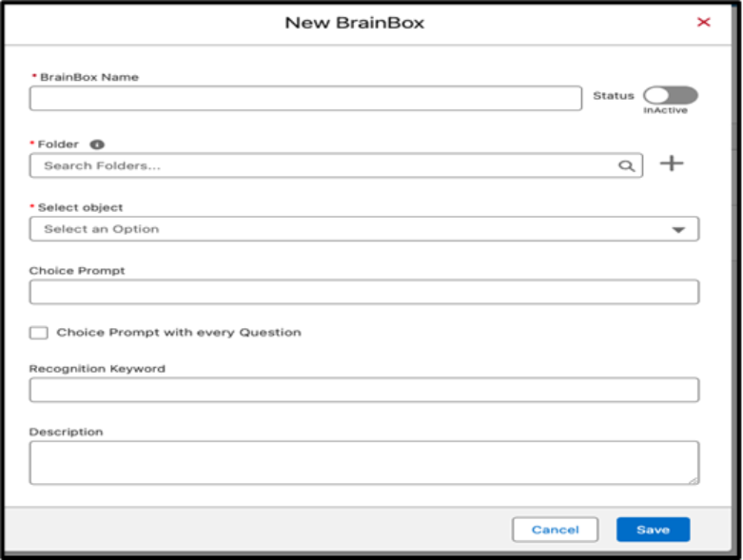Click the New BrainBox dialog title
The image size is (743, 560).
click(x=355, y=22)
